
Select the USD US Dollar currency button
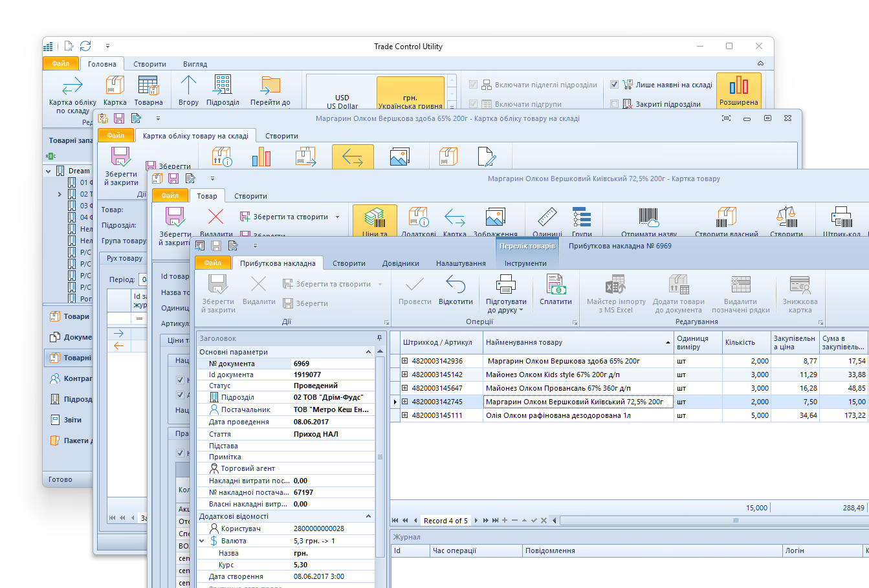click(342, 94)
